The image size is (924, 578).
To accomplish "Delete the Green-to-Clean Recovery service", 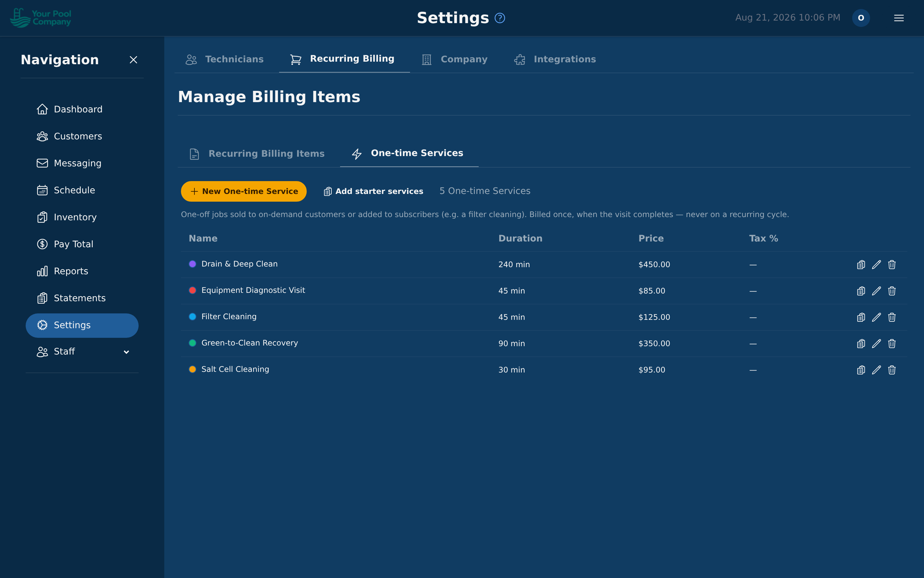I will coord(892,344).
